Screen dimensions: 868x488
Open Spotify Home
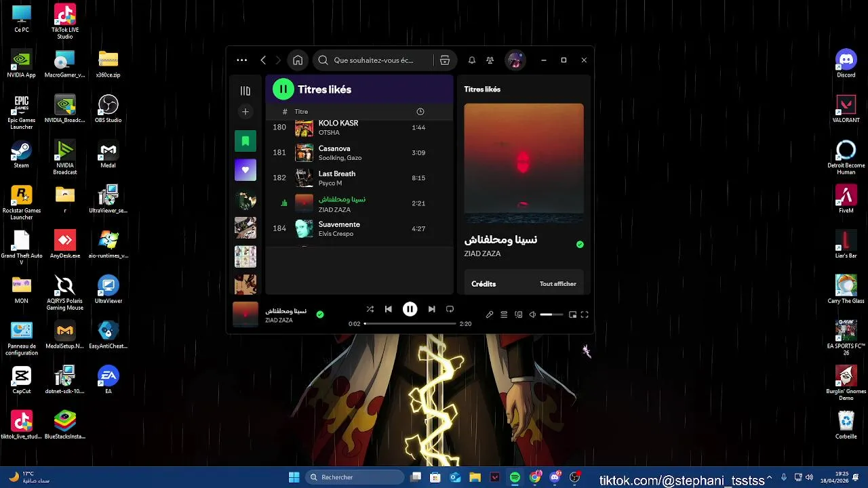(298, 60)
